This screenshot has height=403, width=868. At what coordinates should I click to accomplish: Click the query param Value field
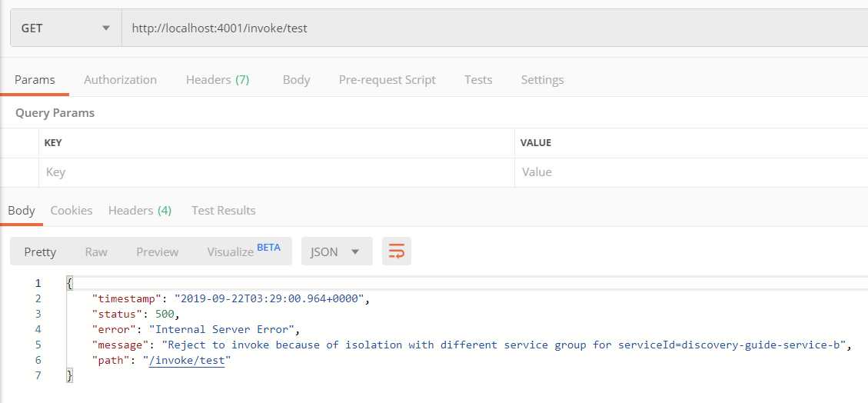[691, 172]
